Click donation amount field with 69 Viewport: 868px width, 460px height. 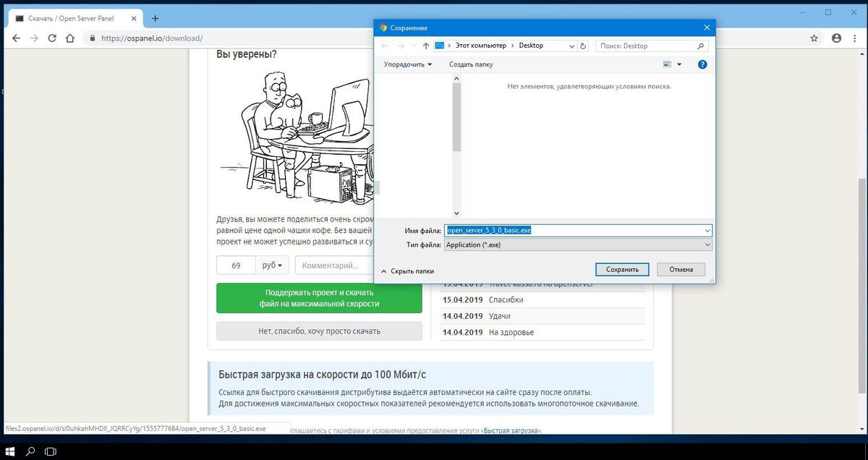(x=236, y=265)
